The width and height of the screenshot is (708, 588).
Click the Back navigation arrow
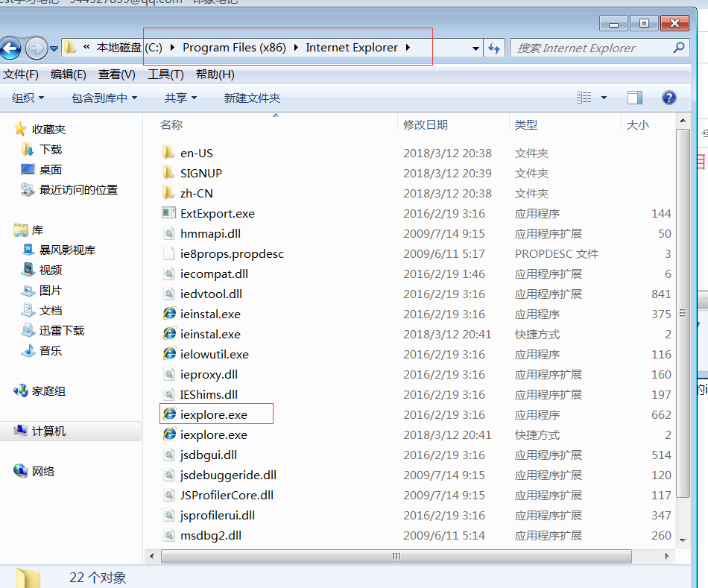[10, 48]
